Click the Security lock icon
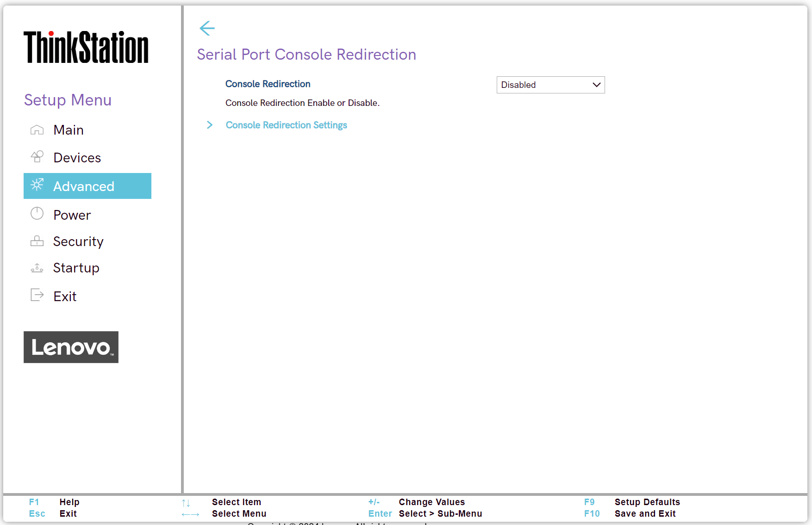The width and height of the screenshot is (812, 525). (x=37, y=241)
